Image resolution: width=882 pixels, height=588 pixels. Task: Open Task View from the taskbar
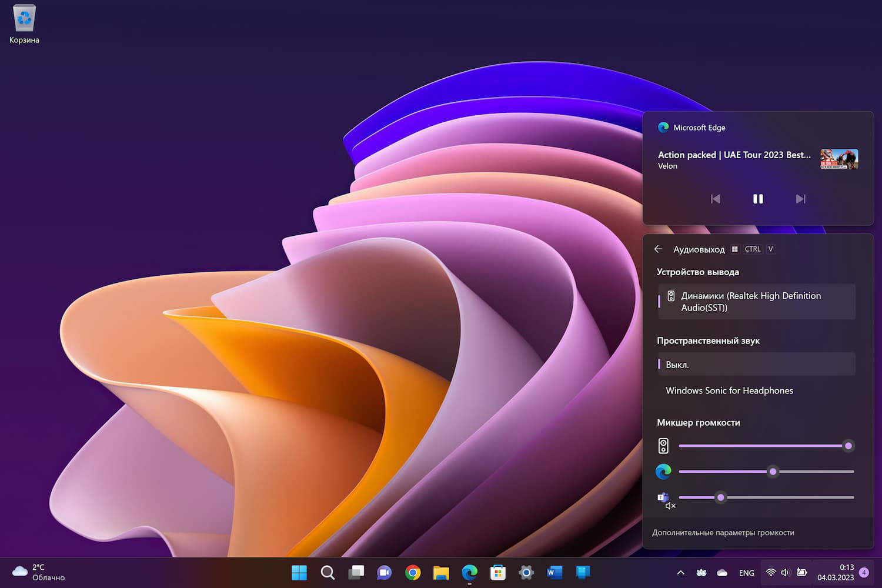pyautogui.click(x=356, y=572)
